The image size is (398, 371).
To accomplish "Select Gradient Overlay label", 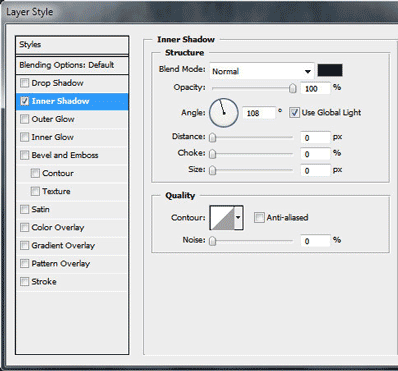I will pyautogui.click(x=63, y=245).
